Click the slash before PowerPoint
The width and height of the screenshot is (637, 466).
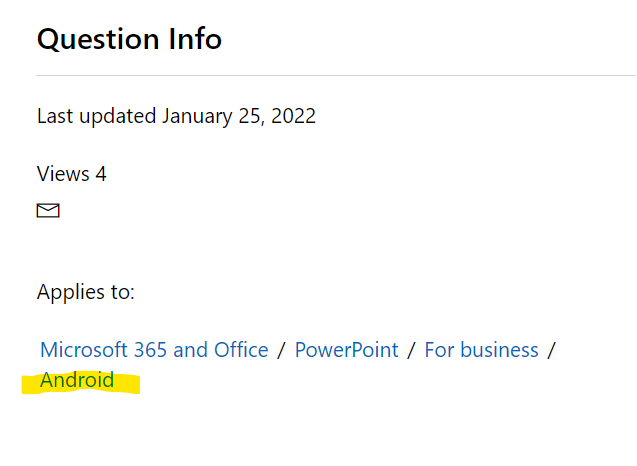point(282,350)
